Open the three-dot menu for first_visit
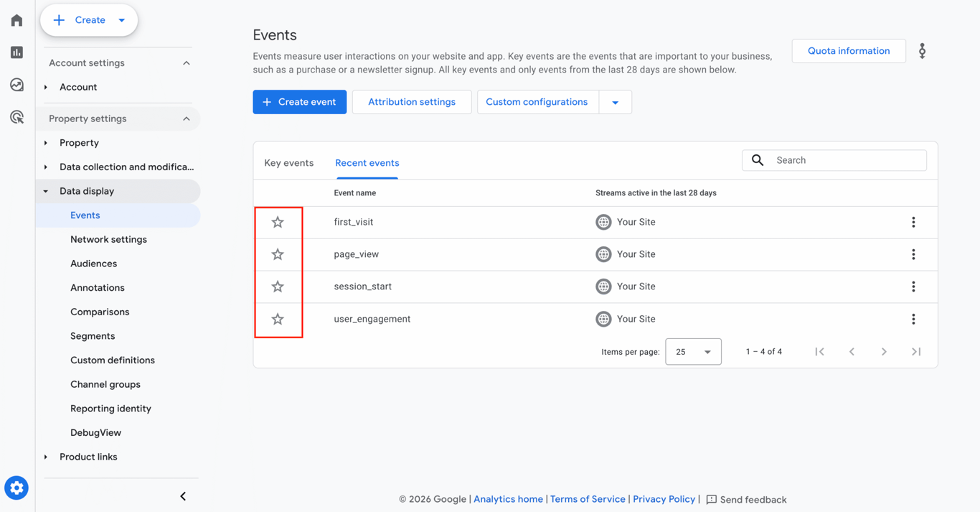The image size is (980, 512). tap(913, 222)
